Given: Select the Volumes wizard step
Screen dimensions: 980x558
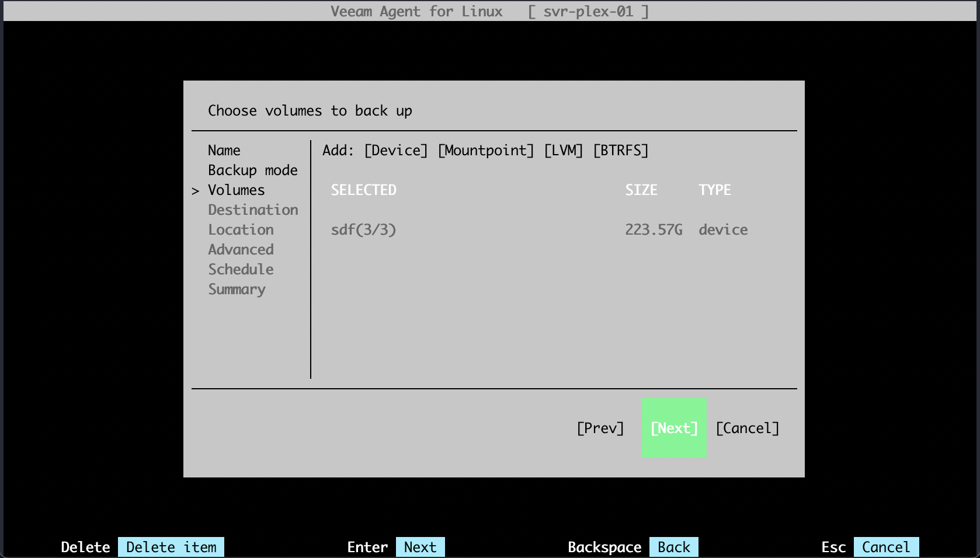Looking at the screenshot, I should (x=237, y=190).
